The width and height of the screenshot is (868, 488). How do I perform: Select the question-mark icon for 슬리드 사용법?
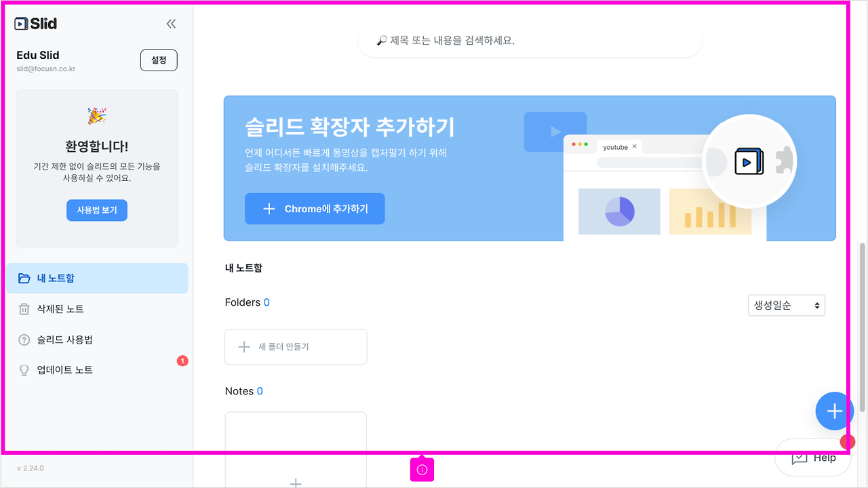(24, 340)
